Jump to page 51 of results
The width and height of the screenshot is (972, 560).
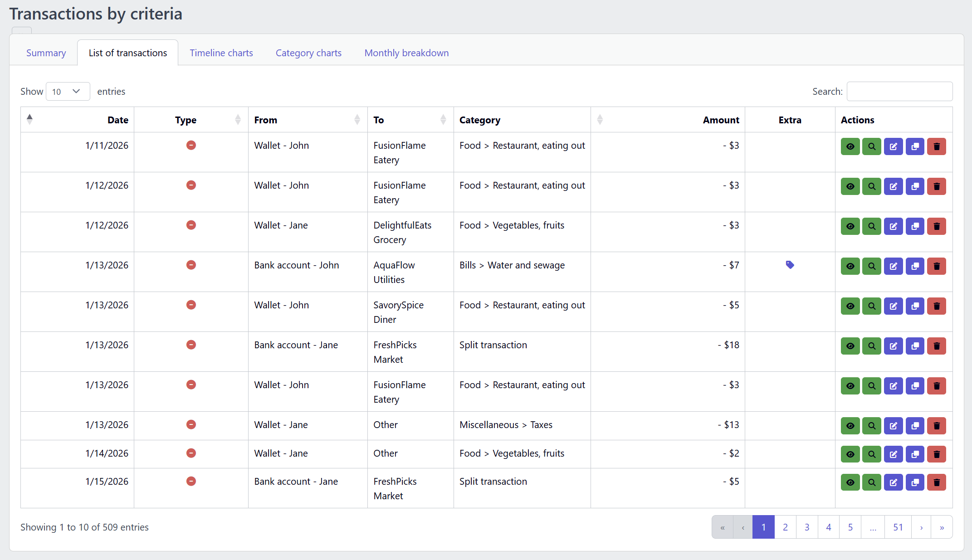coord(898,527)
